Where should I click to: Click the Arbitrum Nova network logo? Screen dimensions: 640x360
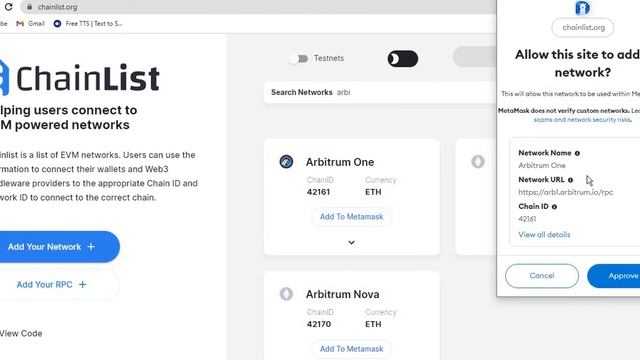tap(286, 294)
